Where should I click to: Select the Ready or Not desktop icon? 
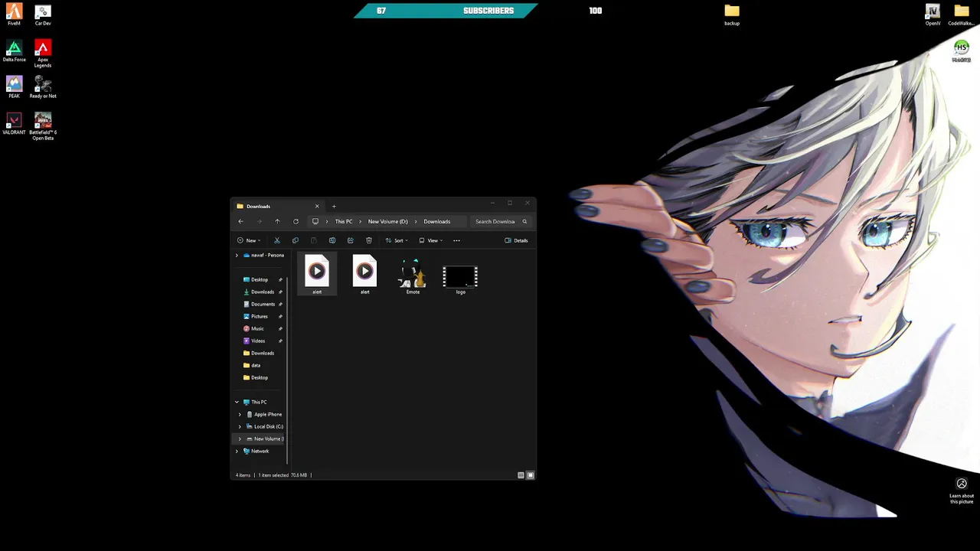point(43,87)
